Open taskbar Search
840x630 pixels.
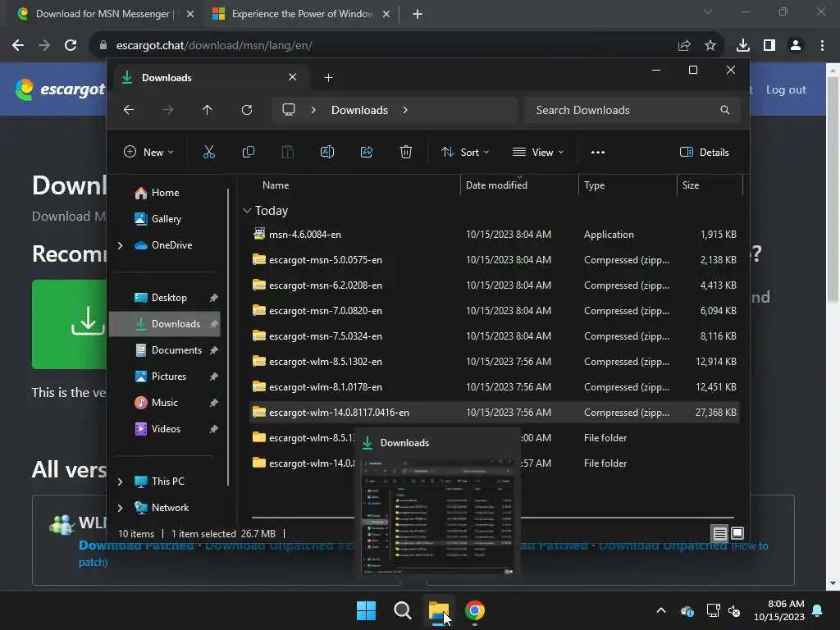click(x=402, y=610)
